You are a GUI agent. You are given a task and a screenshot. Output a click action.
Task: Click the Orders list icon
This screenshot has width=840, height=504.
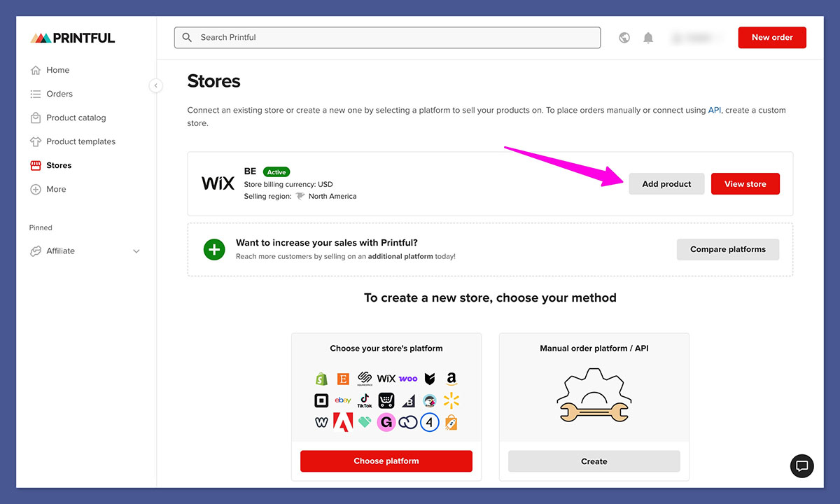[x=36, y=94]
